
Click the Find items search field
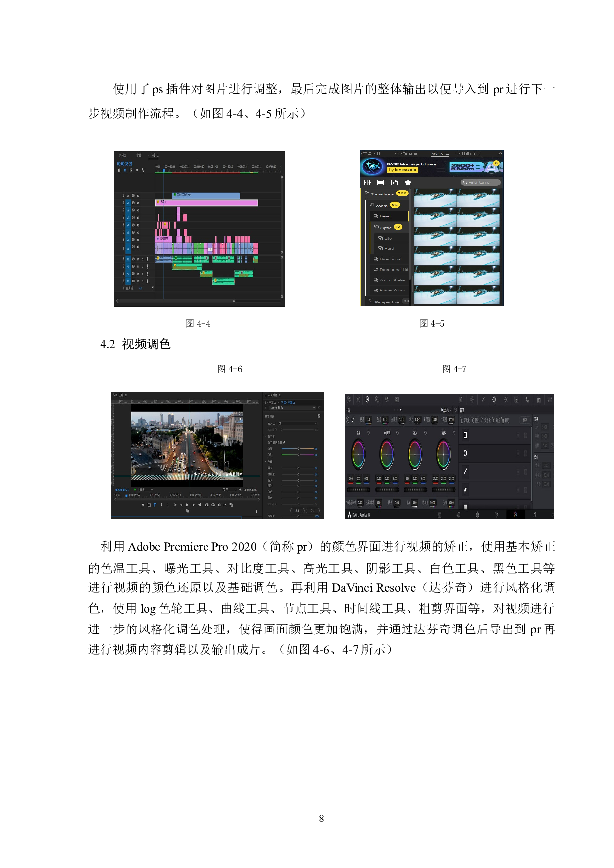tap(480, 183)
